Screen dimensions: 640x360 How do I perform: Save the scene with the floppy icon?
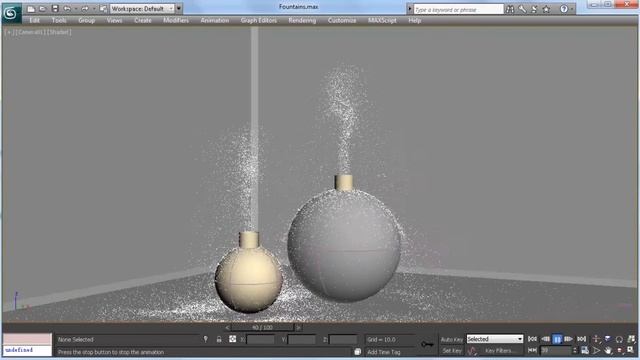[55, 9]
